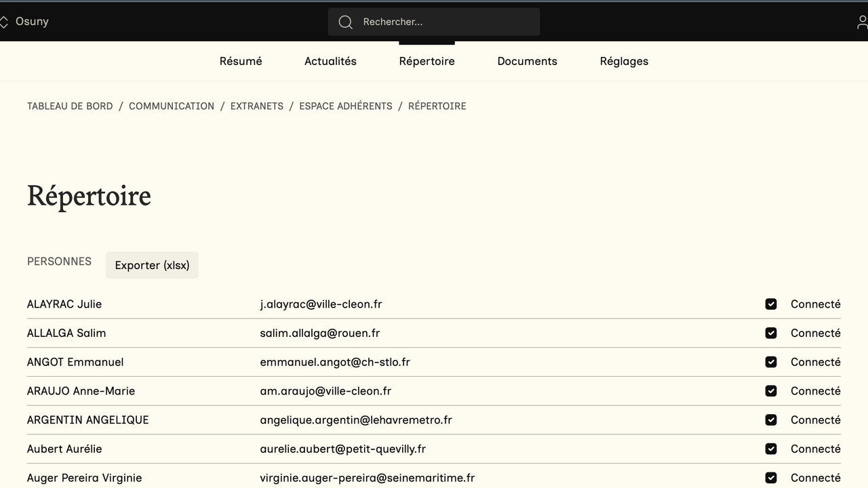Open Aubert Aurélie's person entry
The height and width of the screenshot is (488, 868).
(64, 449)
